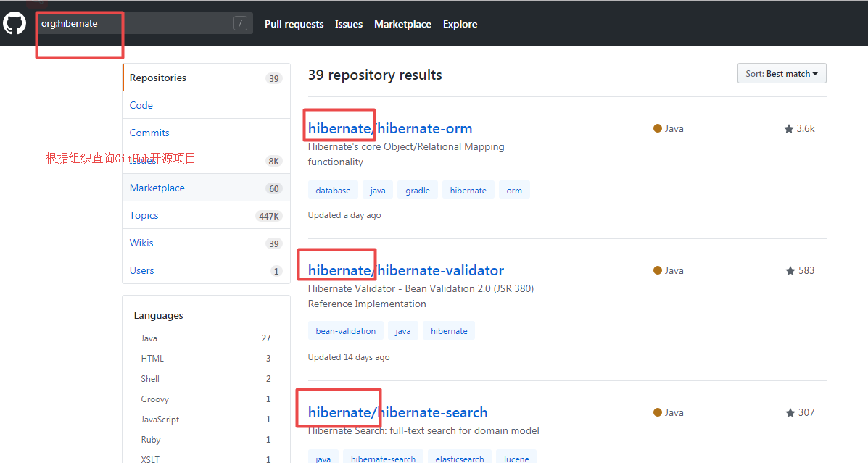View Wikis search results
Image resolution: width=868 pixels, height=463 pixels.
point(141,243)
